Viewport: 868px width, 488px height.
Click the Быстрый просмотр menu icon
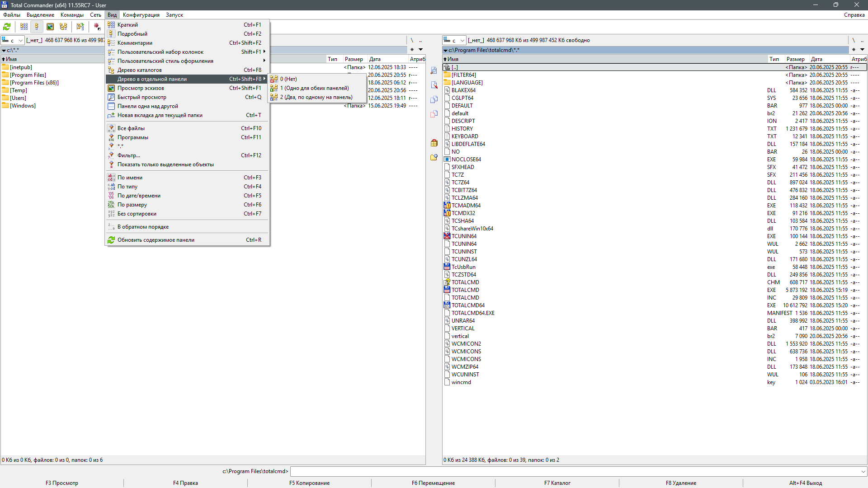pos(111,97)
